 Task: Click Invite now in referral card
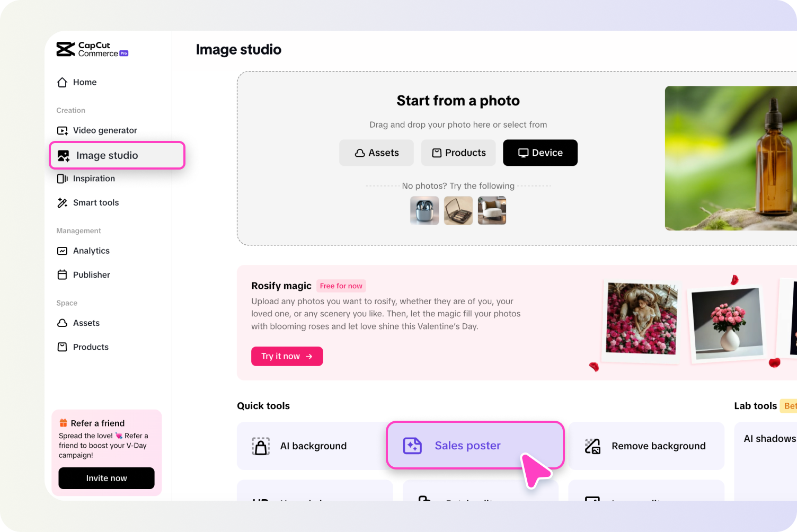(107, 478)
